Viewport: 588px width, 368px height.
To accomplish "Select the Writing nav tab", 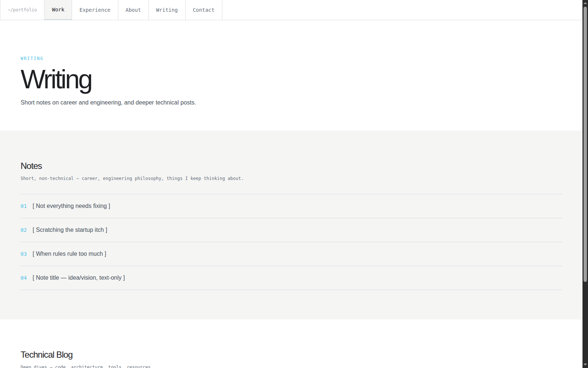I will (x=167, y=10).
